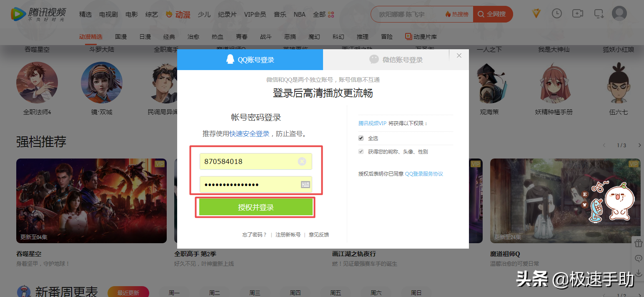The width and height of the screenshot is (644, 297).
Task: Open the 伍六七 character avatar
Action: click(618, 83)
